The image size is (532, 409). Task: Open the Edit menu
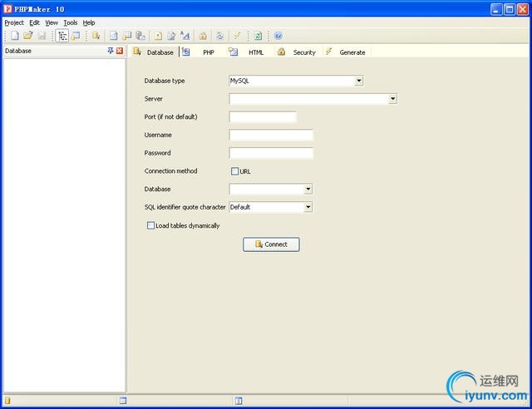[x=34, y=22]
